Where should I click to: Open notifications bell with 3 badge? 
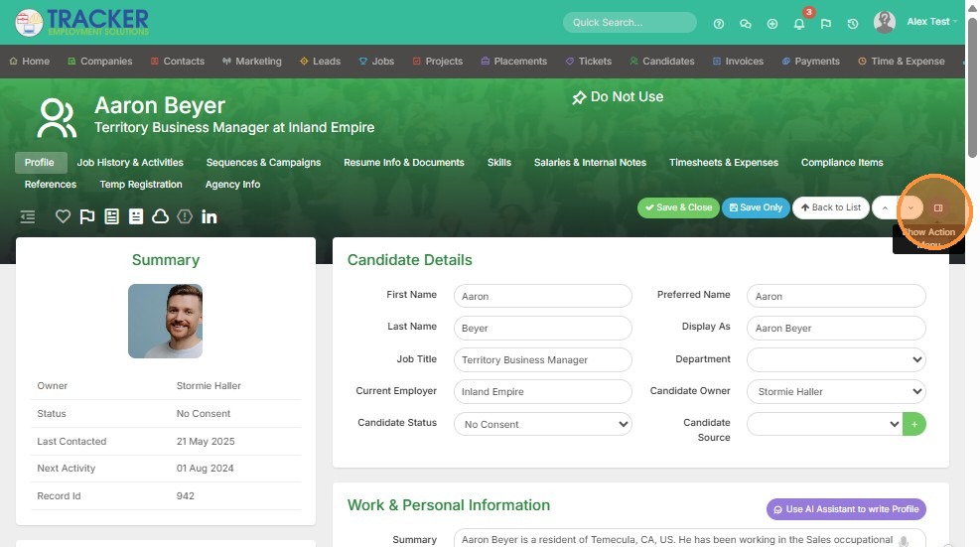coord(799,24)
